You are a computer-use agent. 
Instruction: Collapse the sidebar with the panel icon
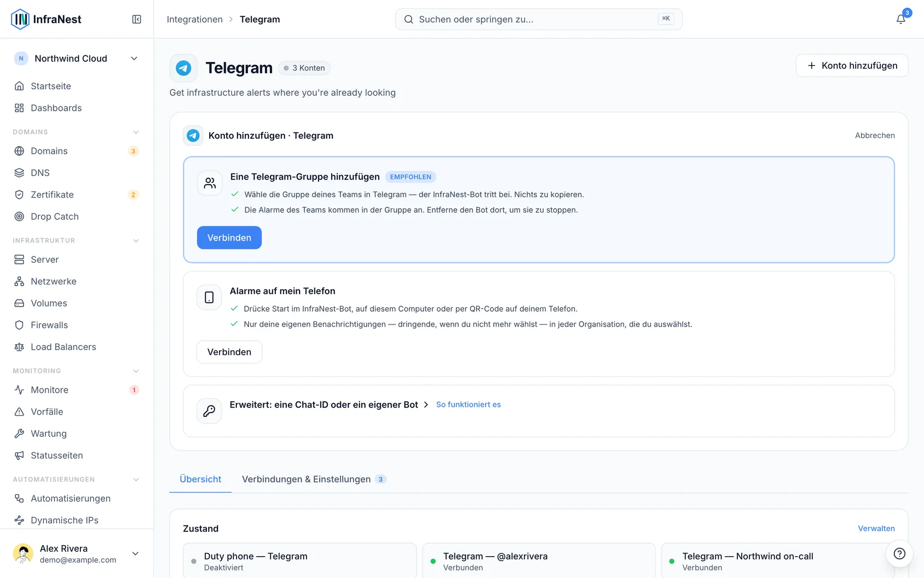tap(137, 19)
